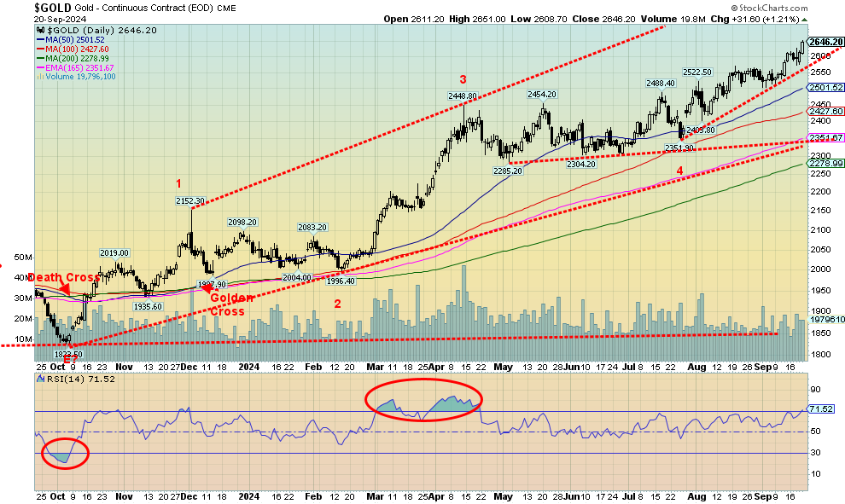Select the EMA(165) 2351.67 legend entry
The width and height of the screenshot is (845, 504).
click(75, 67)
